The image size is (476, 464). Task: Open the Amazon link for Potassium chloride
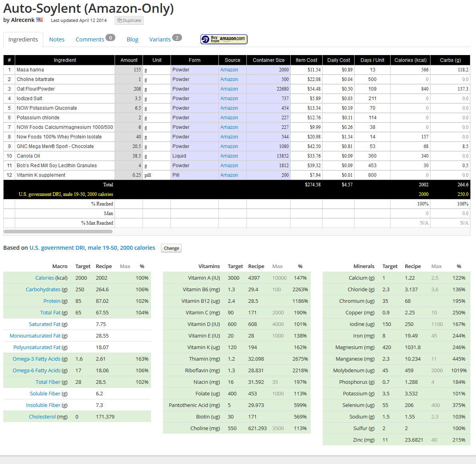point(229,118)
